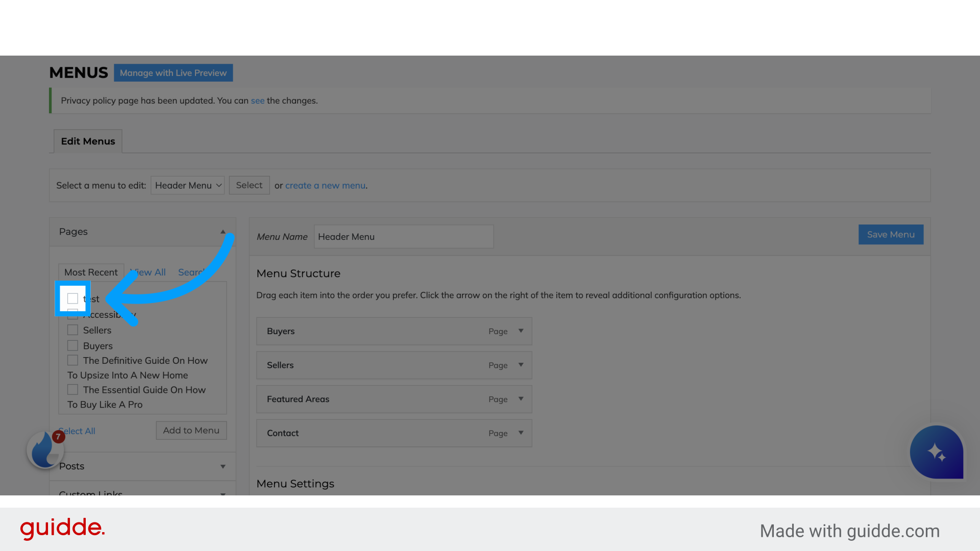Click the flame chat widget with badge 7
980x551 pixels.
click(45, 449)
